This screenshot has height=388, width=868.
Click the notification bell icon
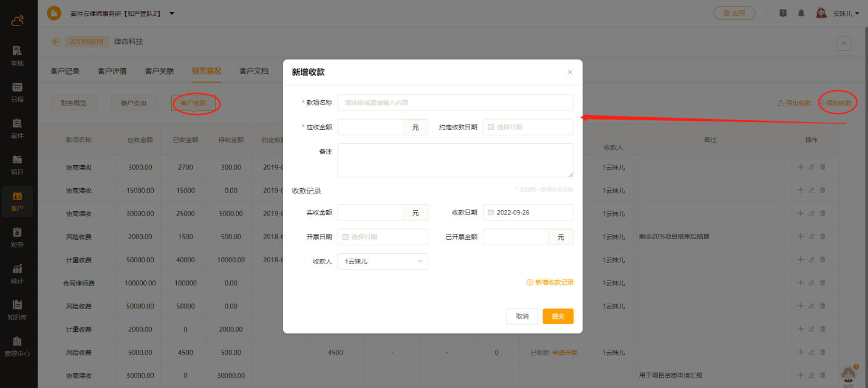tap(801, 13)
